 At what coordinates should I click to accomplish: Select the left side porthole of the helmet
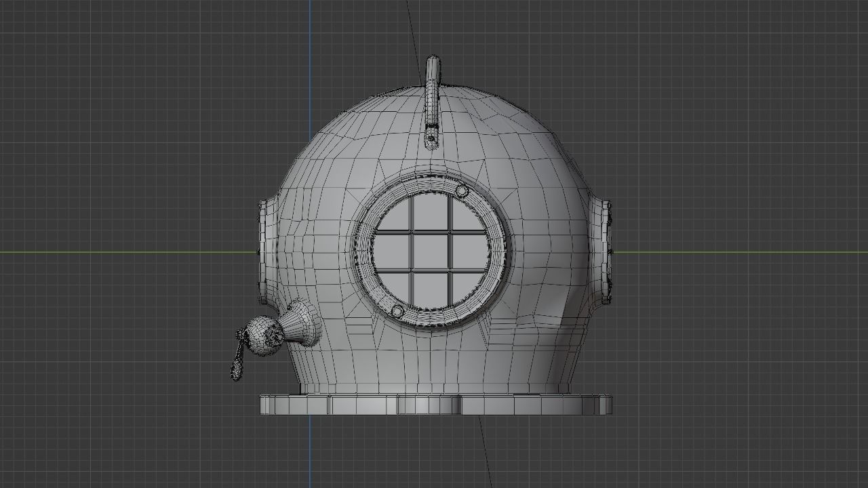[x=265, y=251]
